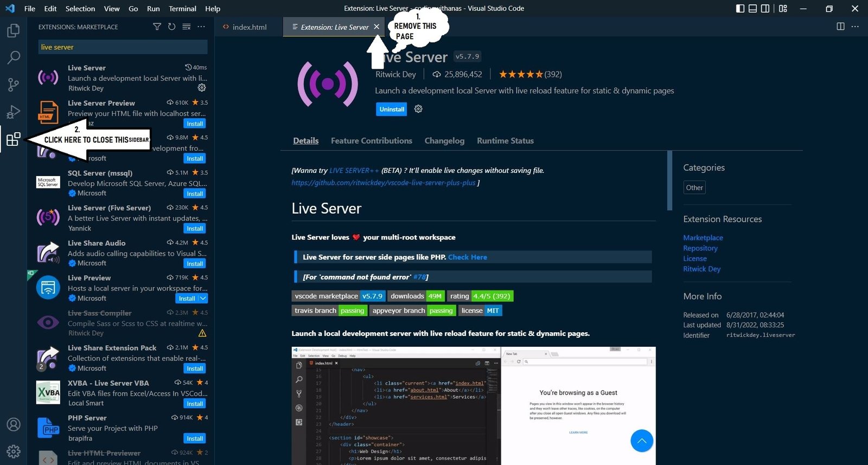868x465 pixels.
Task: Open the Edit menu
Action: click(x=50, y=9)
